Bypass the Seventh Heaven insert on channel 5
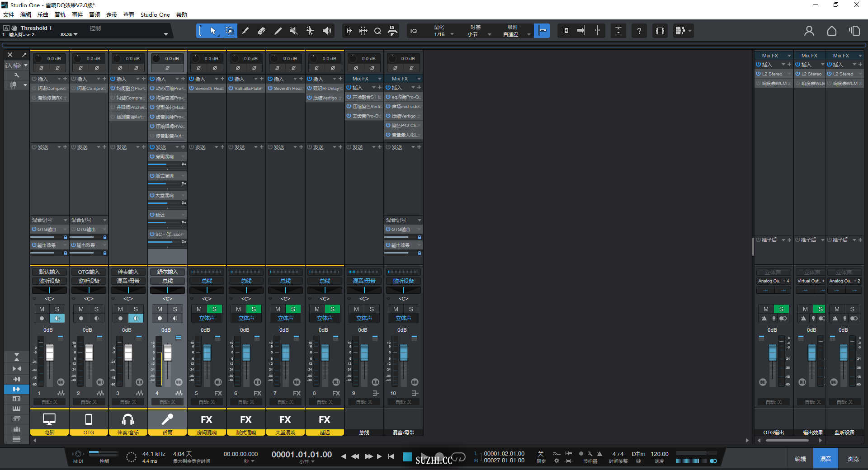 point(192,89)
